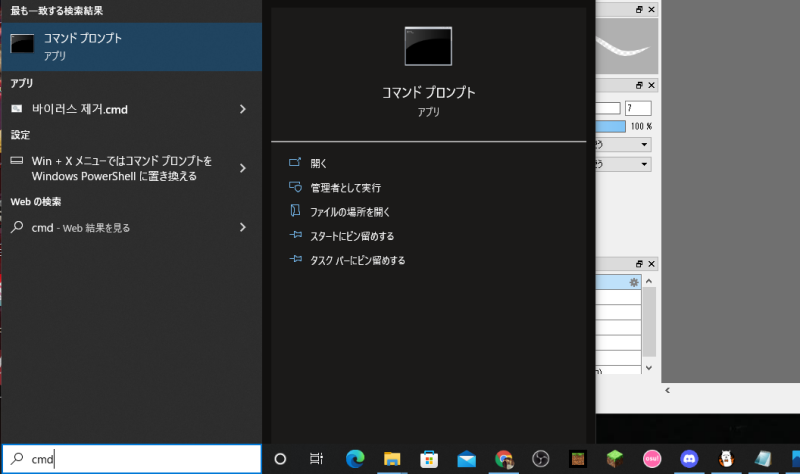The image size is (800, 474).
Task: Open the llama icon app on taskbar
Action: 726,459
